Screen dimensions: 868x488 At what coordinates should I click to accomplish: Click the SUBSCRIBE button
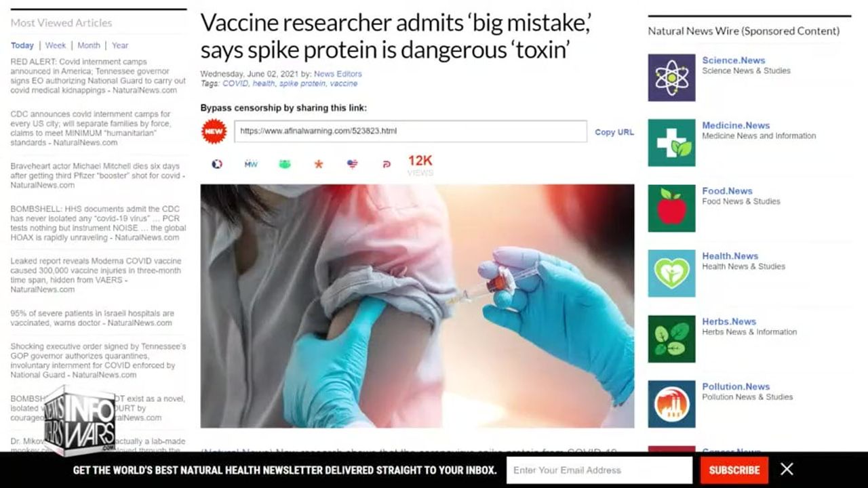coord(734,470)
